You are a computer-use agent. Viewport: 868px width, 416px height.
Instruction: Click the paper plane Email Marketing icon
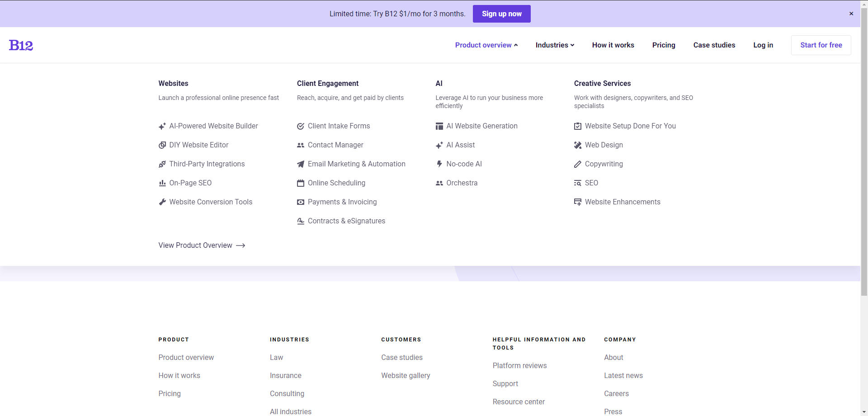coord(301,164)
